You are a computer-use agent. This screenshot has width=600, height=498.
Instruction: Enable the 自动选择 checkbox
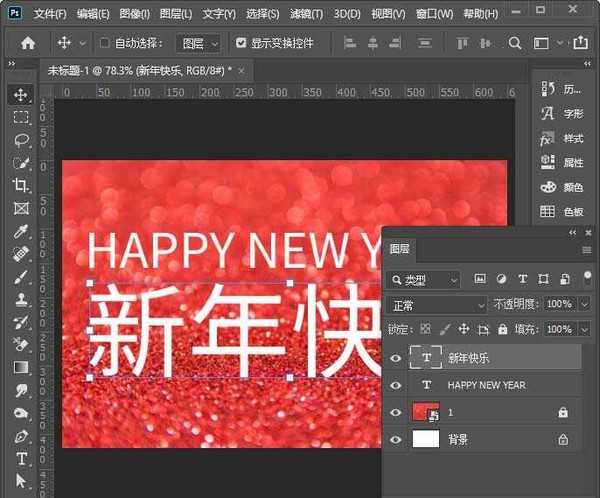[x=104, y=44]
